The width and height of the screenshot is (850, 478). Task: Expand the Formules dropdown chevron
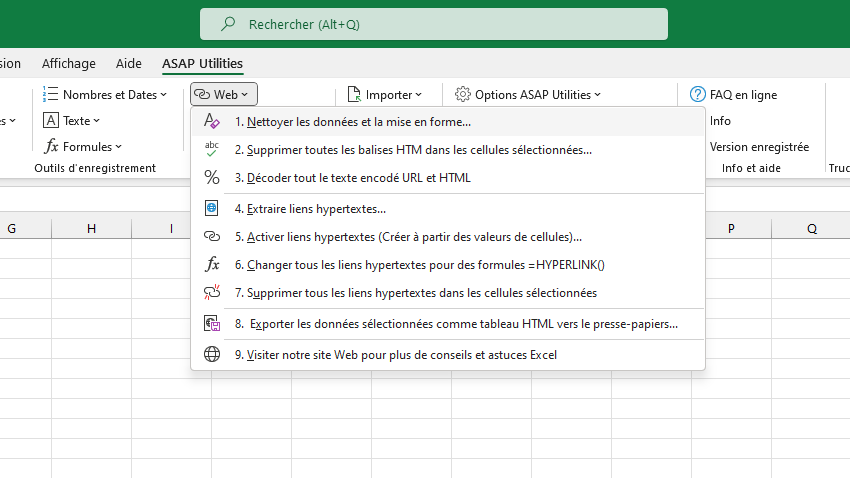(x=119, y=147)
